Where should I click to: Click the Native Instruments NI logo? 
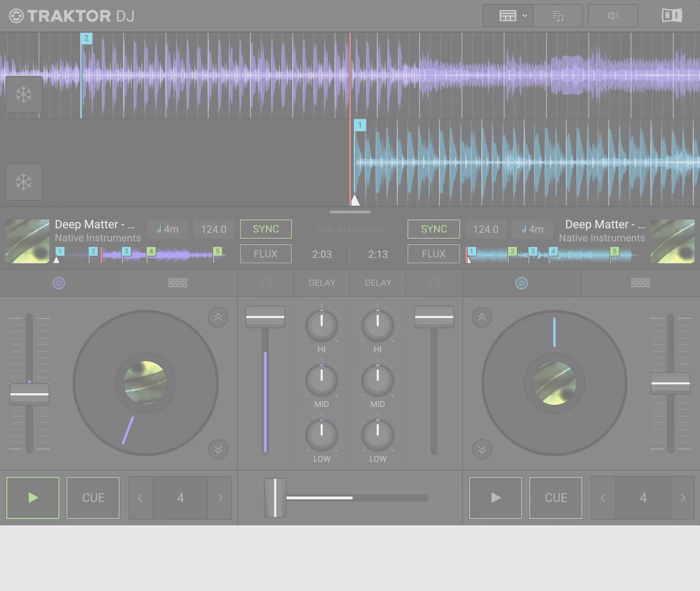(672, 16)
